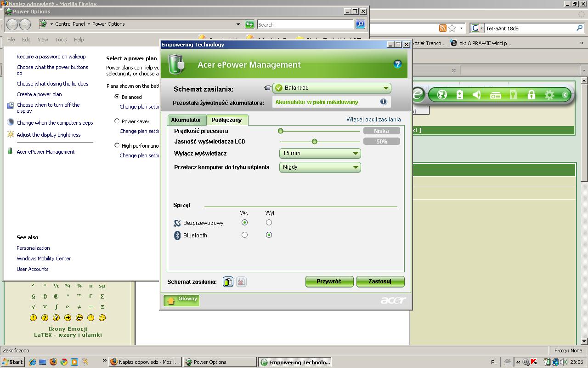Expand hidden tray icons arrow
This screenshot has height=368, width=588.
[519, 362]
